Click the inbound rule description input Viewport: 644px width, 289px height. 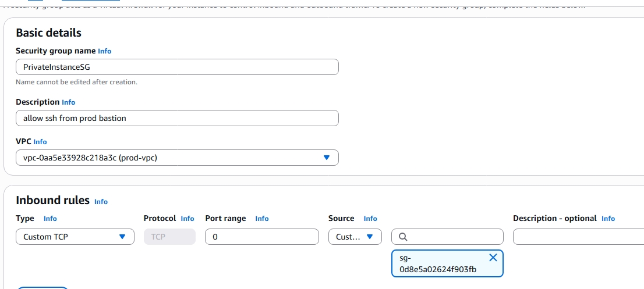tap(576, 237)
